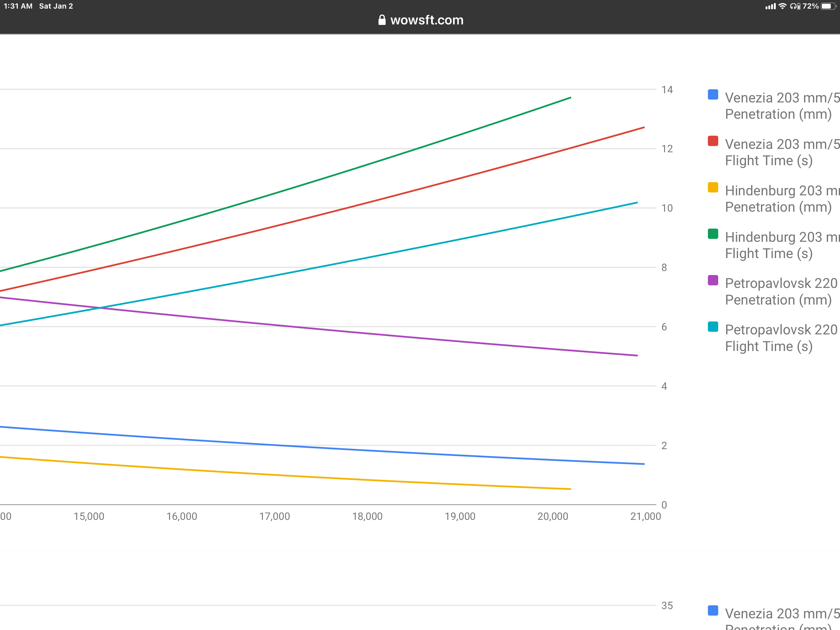Tap the lock icon in address bar
This screenshot has height=630, width=840.
coord(382,20)
